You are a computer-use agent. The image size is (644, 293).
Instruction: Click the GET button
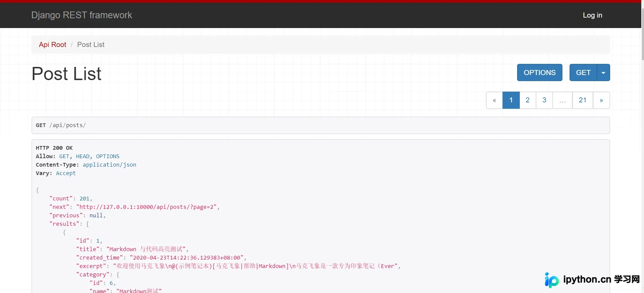[583, 73]
